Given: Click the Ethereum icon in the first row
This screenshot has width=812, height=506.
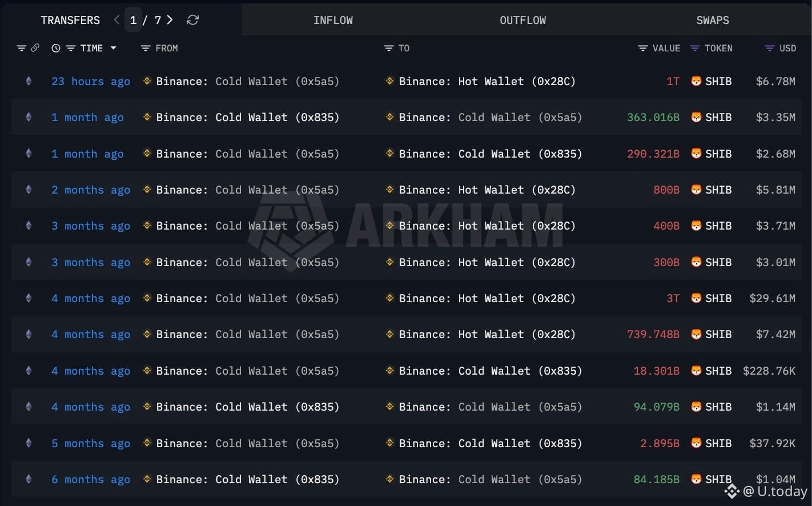Looking at the screenshot, I should tap(29, 81).
